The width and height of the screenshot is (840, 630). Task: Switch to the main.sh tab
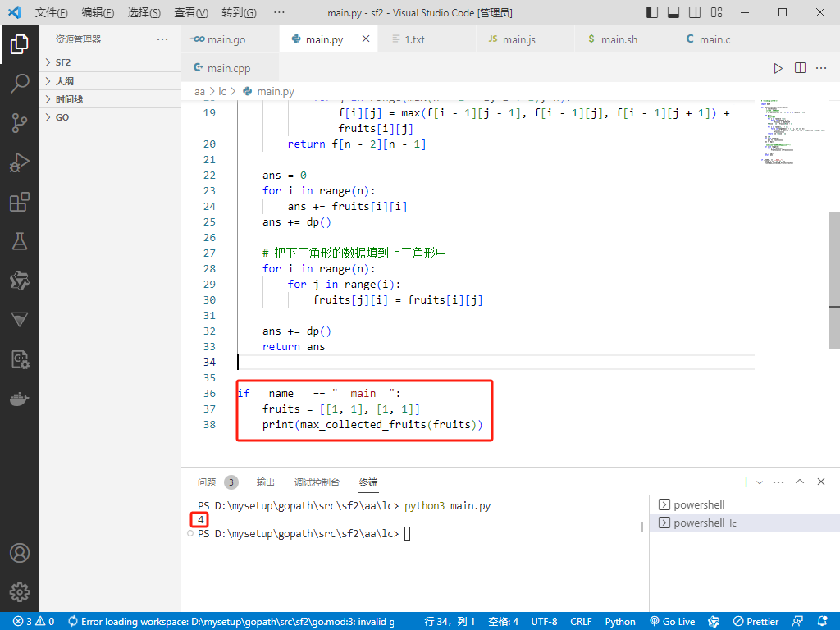pyautogui.click(x=623, y=39)
